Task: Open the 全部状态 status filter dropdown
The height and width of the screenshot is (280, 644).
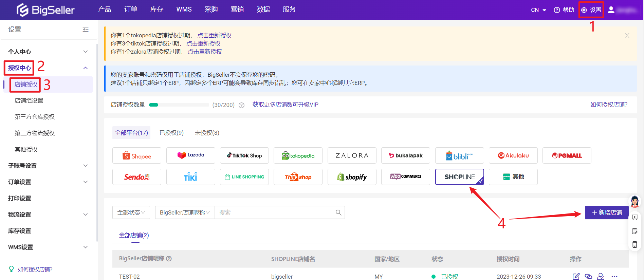Action: coord(131,212)
